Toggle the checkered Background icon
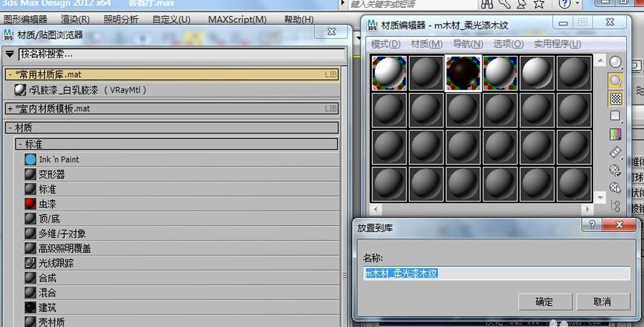Screen dimensions: 644x327 point(616,99)
